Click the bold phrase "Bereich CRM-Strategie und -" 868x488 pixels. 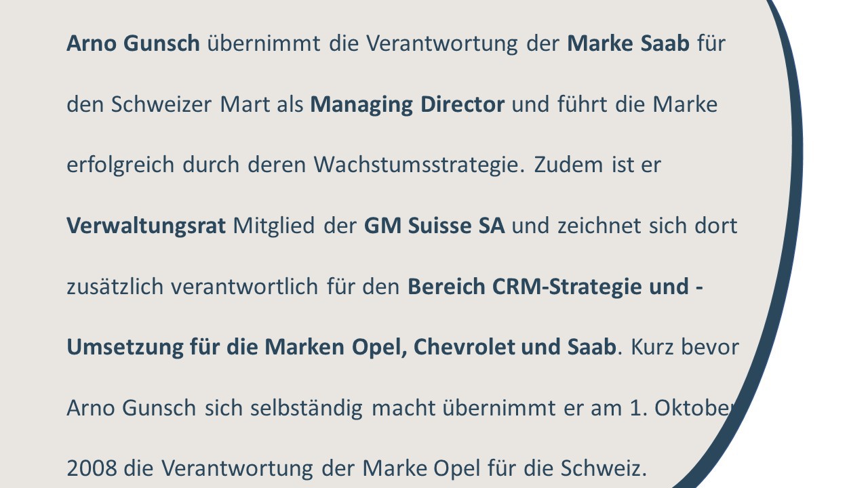555,287
